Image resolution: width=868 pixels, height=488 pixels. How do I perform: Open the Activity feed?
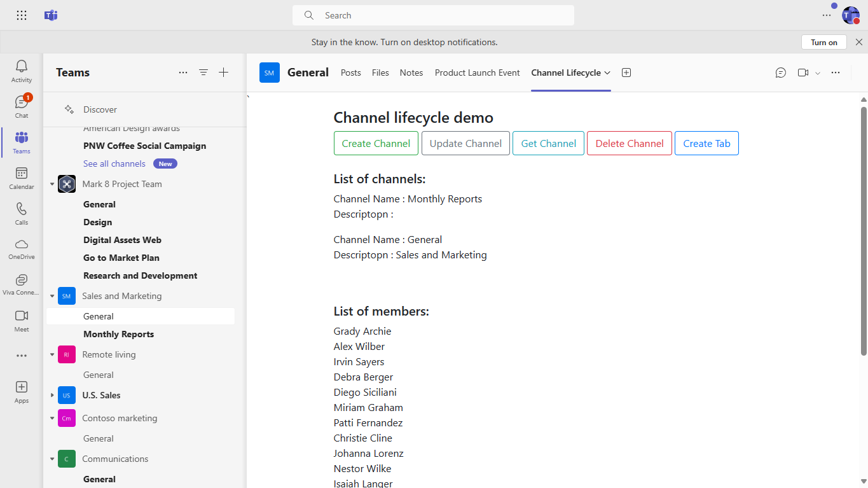[x=22, y=71]
